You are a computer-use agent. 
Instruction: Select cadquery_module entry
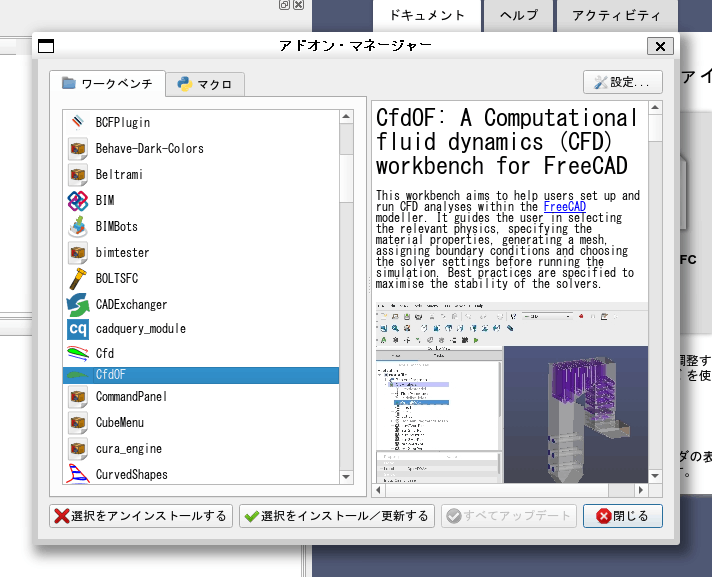201,329
